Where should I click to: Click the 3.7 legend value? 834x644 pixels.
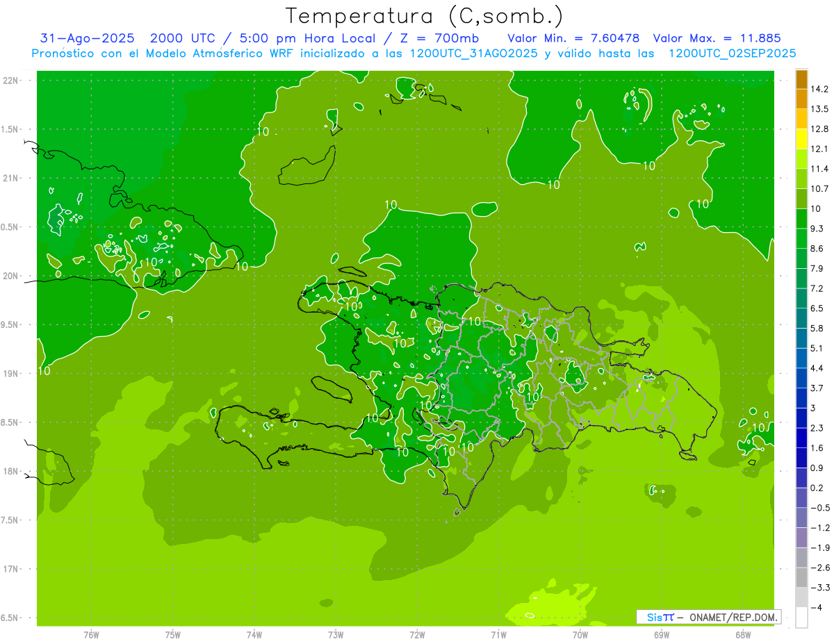tap(817, 388)
